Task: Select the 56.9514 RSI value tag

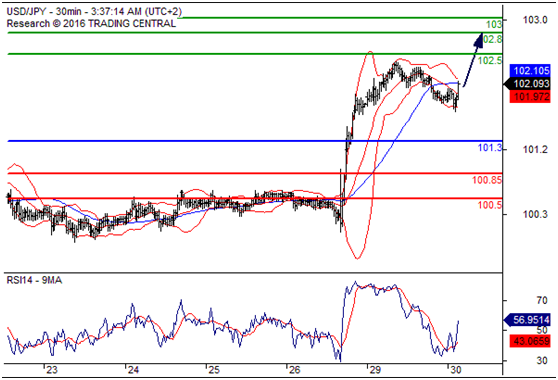Action: (x=528, y=320)
